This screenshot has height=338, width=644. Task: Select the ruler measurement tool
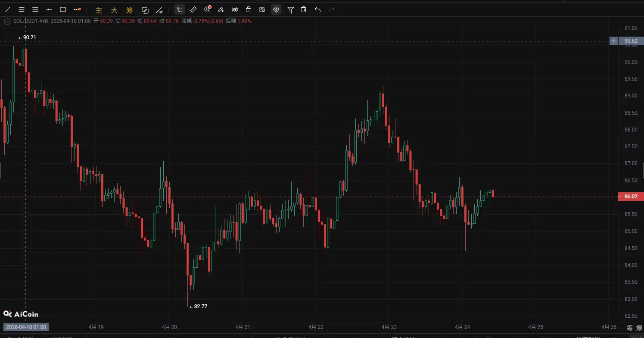(x=193, y=9)
